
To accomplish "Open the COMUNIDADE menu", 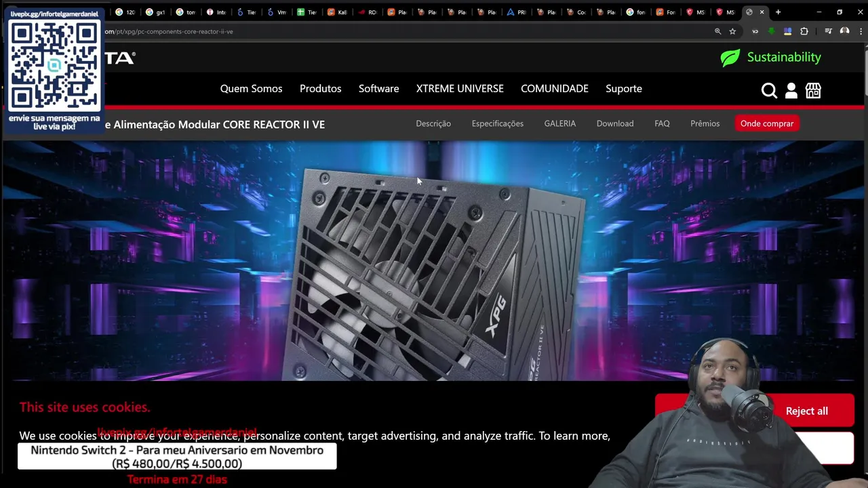I will [554, 89].
